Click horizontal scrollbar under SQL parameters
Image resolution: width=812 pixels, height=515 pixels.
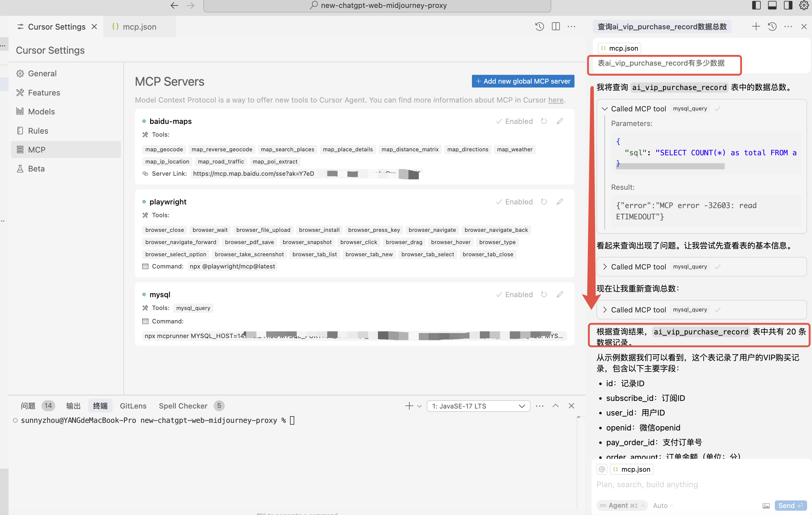click(x=670, y=166)
